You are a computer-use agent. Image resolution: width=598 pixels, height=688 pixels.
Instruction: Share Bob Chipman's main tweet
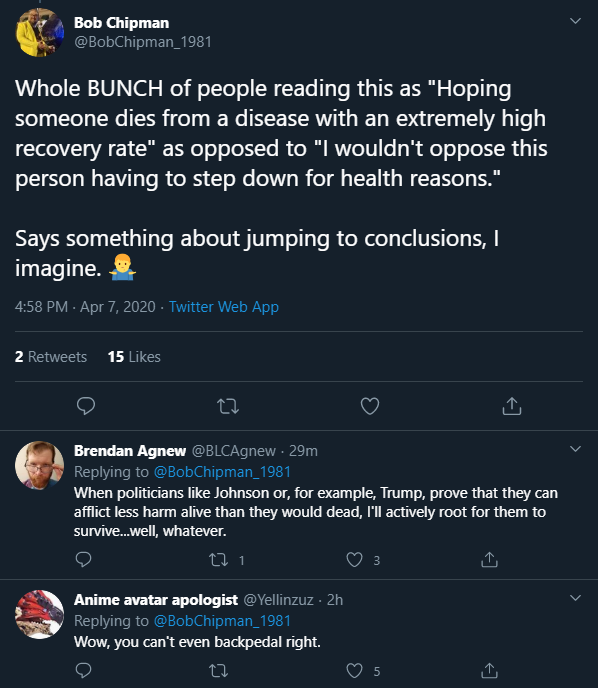click(x=512, y=406)
